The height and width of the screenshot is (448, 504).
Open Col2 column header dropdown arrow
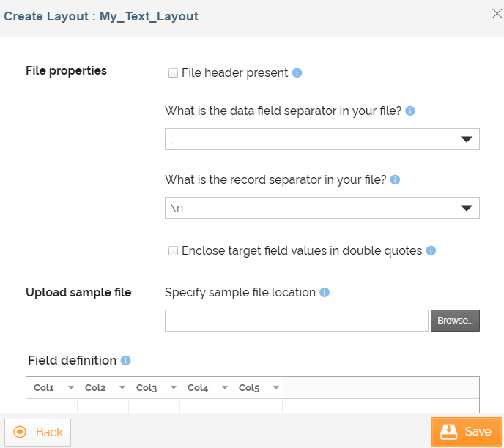tap(122, 388)
